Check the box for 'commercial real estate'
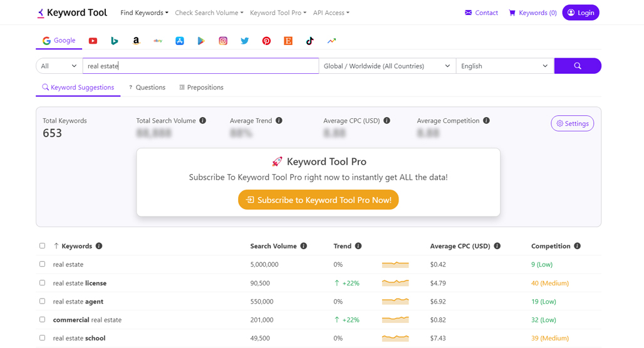The image size is (644, 348). click(43, 319)
